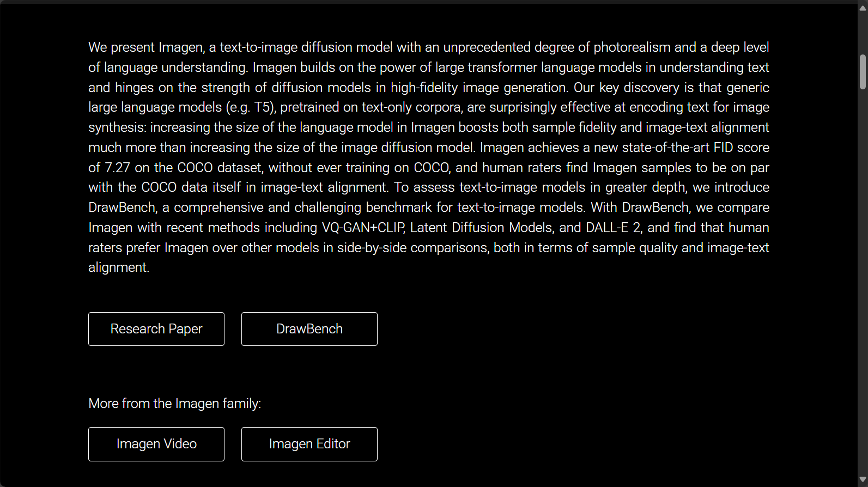Image resolution: width=868 pixels, height=487 pixels.
Task: Go to the Imagen Editor page
Action: [309, 444]
